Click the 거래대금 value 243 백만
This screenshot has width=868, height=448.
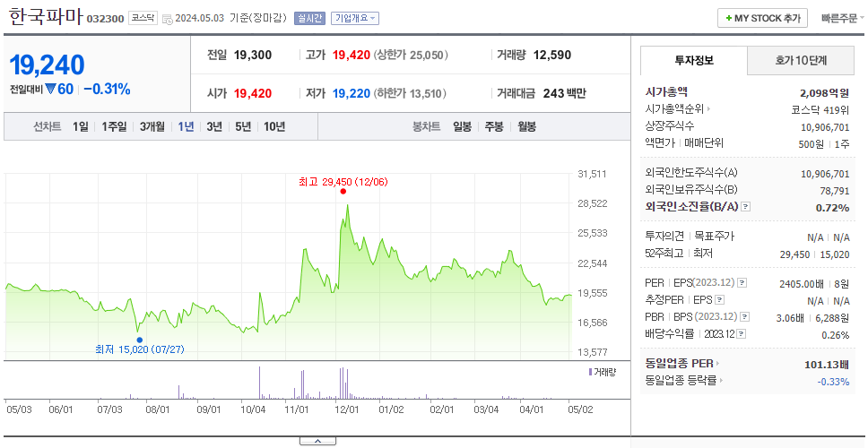coord(565,93)
